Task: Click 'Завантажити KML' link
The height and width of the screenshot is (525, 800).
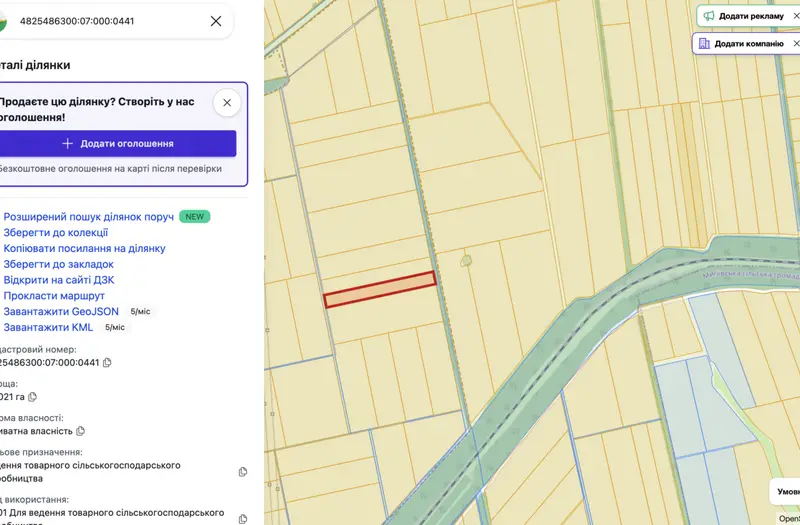Action: [48, 328]
